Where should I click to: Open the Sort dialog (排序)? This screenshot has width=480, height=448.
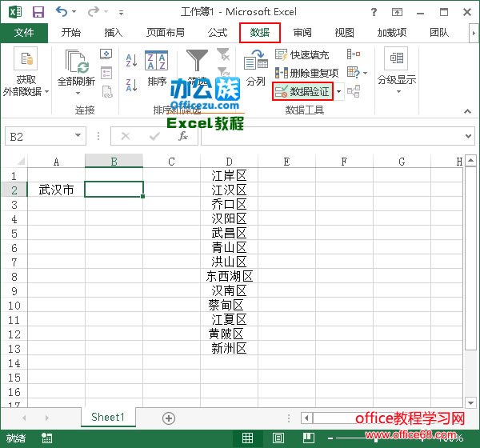[157, 68]
